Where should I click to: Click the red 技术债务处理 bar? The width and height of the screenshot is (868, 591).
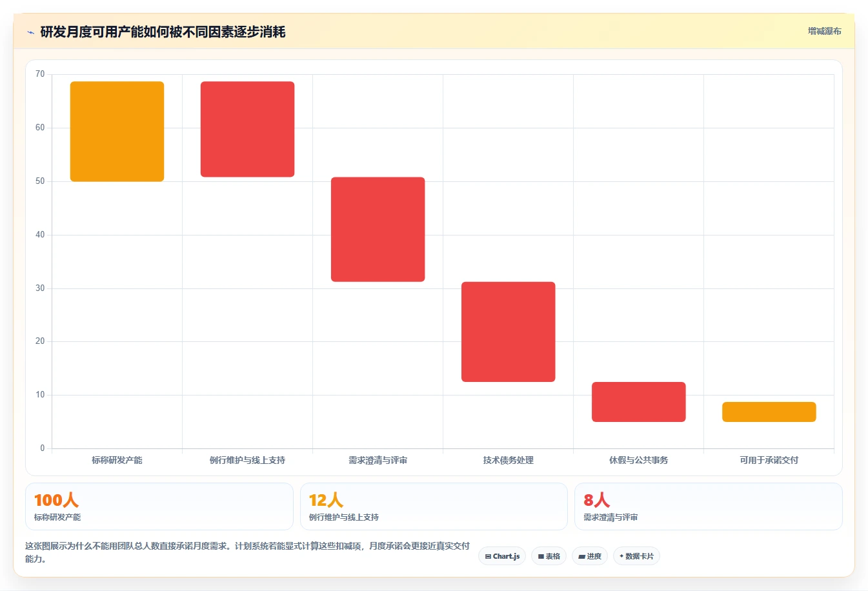coord(508,332)
